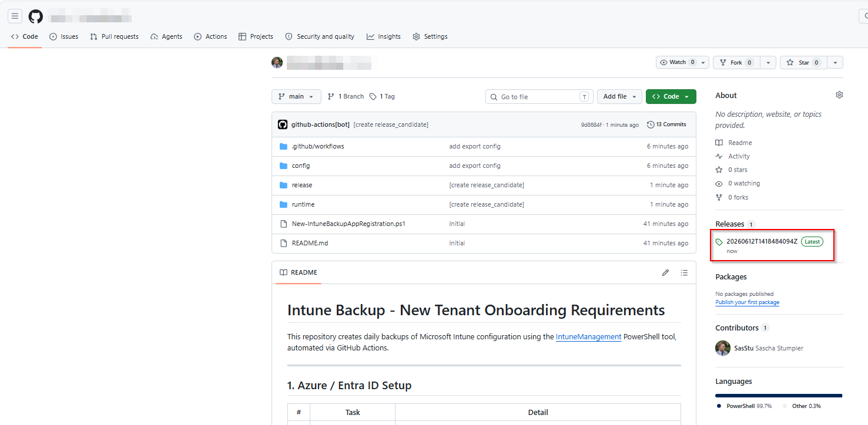The width and height of the screenshot is (868, 425).
Task: Click the Packages heading
Action: coord(731,276)
